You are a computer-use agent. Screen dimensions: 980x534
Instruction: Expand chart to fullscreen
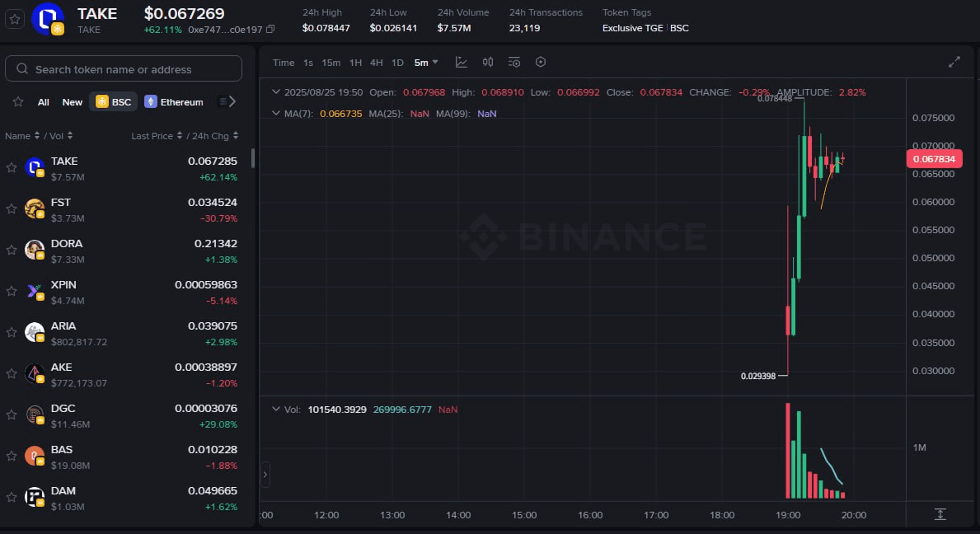(954, 62)
